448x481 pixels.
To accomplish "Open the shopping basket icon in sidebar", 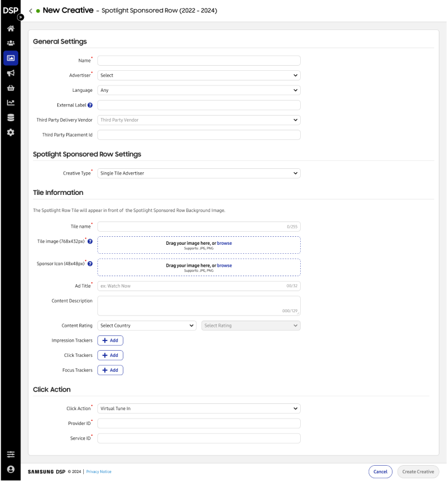I will 11,88.
